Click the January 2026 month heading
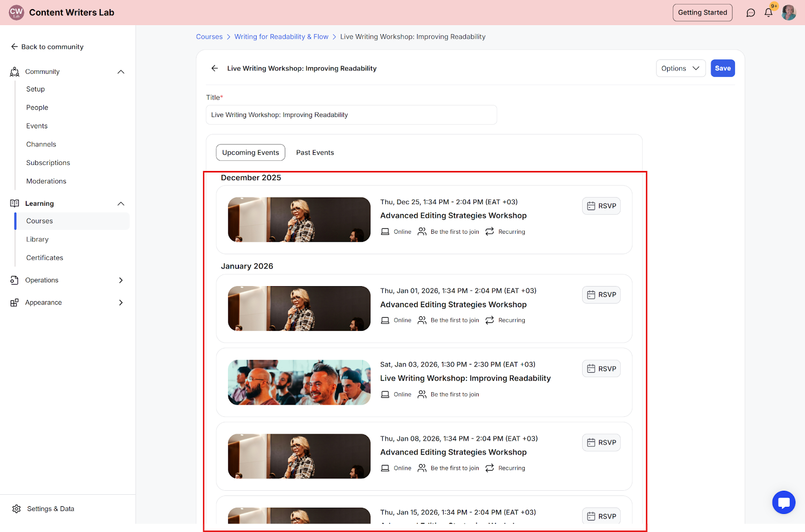Viewport: 805px width, 532px height. tap(247, 267)
